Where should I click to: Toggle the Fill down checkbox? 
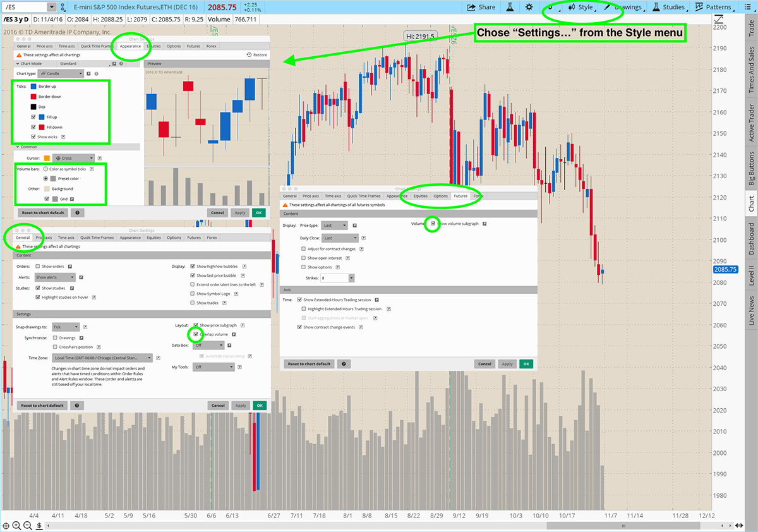33,127
